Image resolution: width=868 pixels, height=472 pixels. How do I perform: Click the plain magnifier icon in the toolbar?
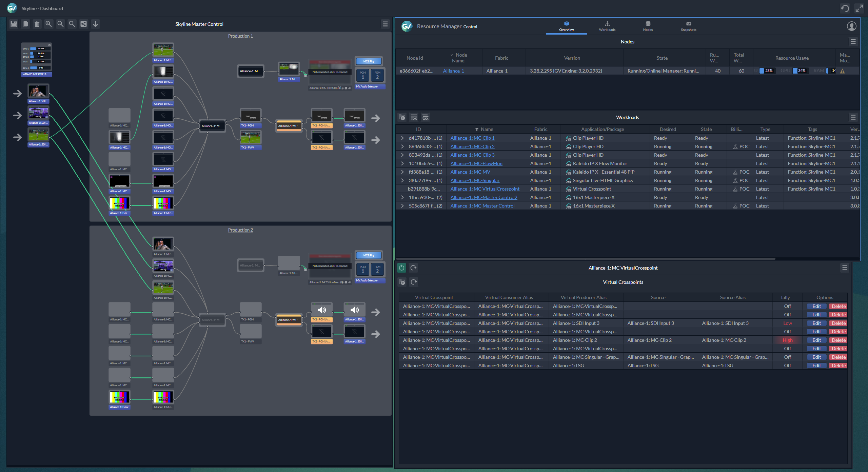tap(72, 24)
